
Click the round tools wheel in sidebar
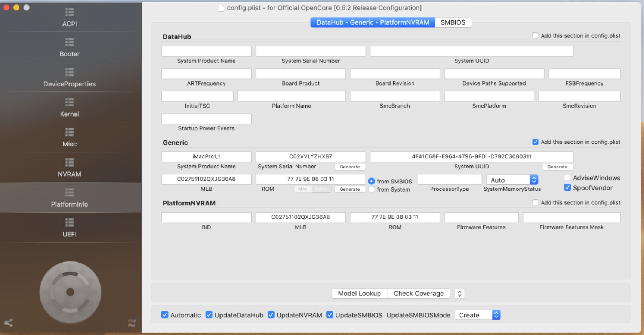tap(70, 292)
